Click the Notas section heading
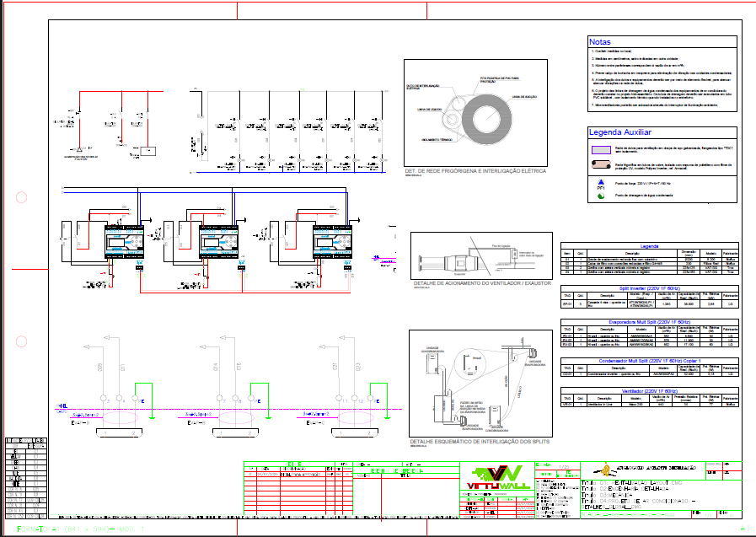The width and height of the screenshot is (756, 537). click(599, 41)
